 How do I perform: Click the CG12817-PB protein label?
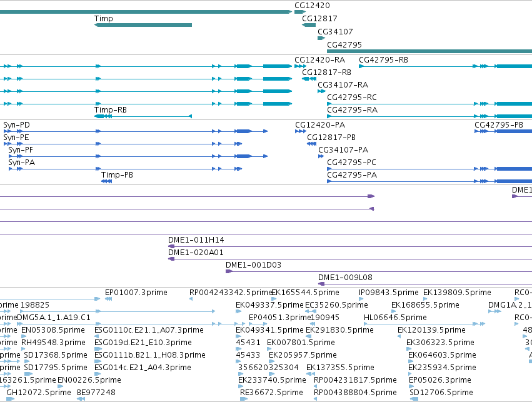tap(331, 138)
